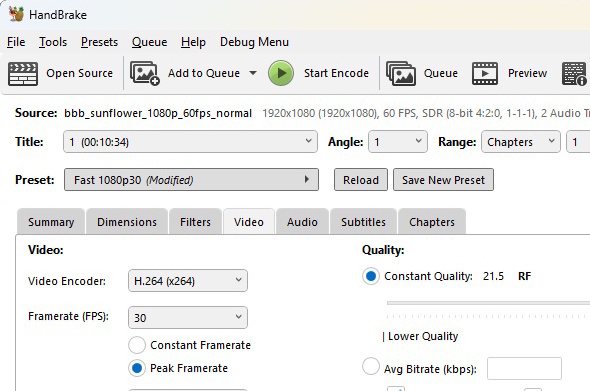Click the HandBrake pineapple app icon
The height and width of the screenshot is (391, 590).
pos(16,14)
